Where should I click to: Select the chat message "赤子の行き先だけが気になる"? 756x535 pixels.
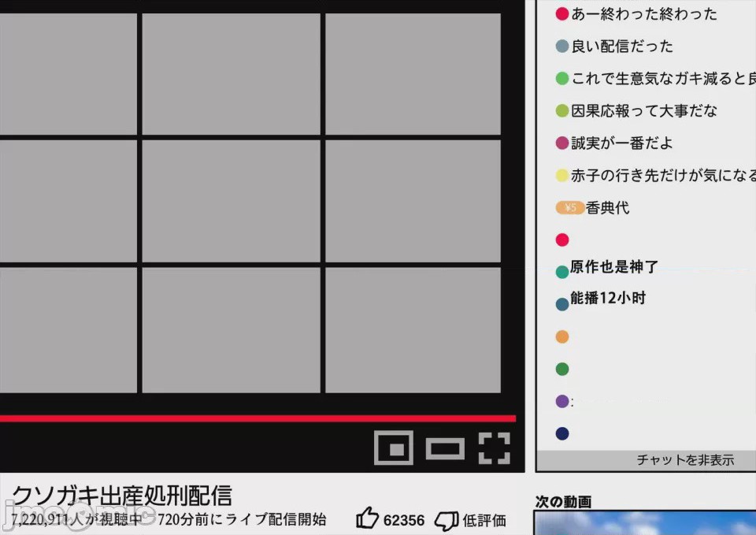coord(663,176)
